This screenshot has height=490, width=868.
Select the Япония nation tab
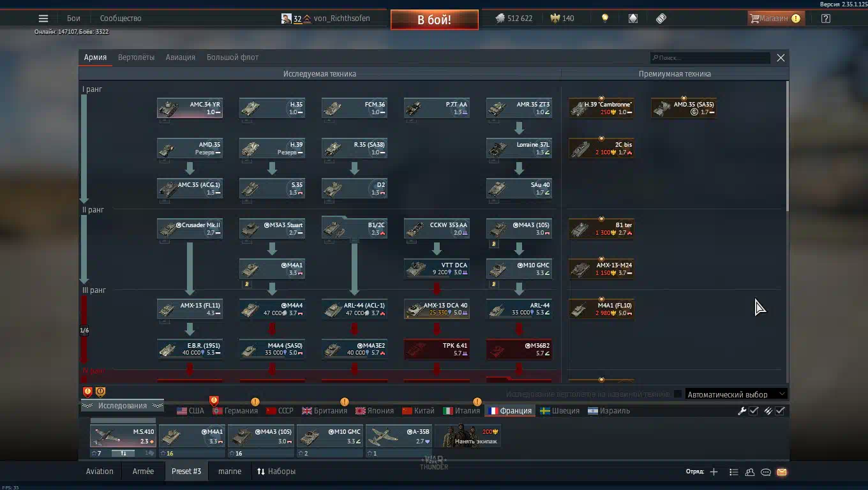tap(375, 411)
